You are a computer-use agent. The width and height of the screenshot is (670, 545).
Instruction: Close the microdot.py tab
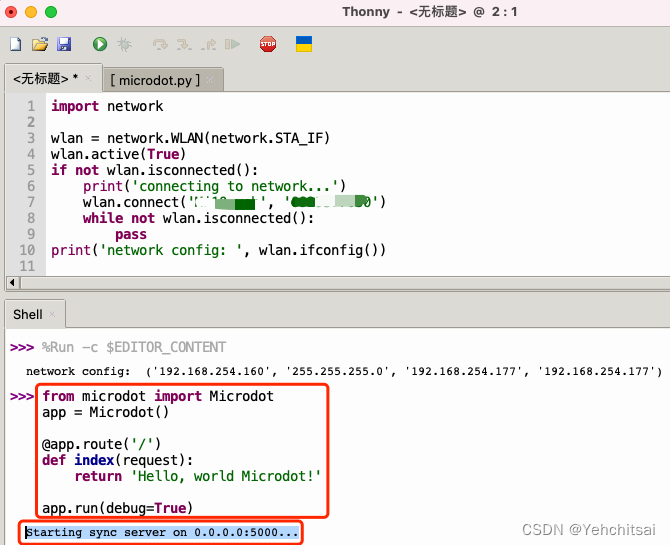[210, 80]
